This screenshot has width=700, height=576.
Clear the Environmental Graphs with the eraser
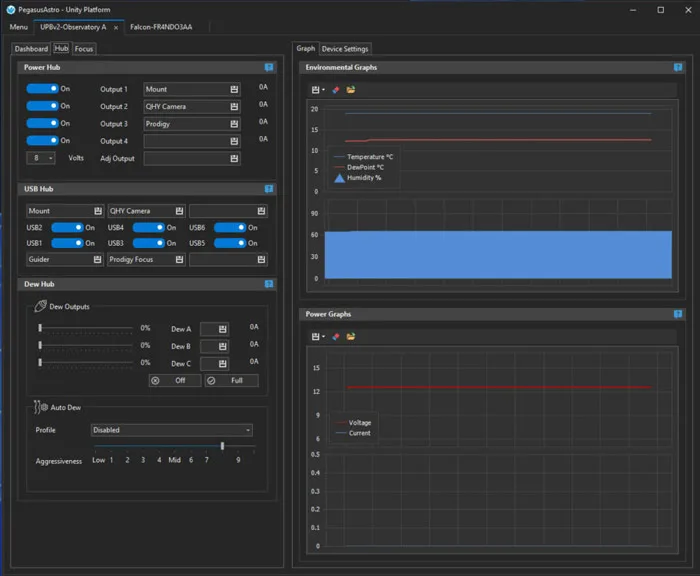336,89
